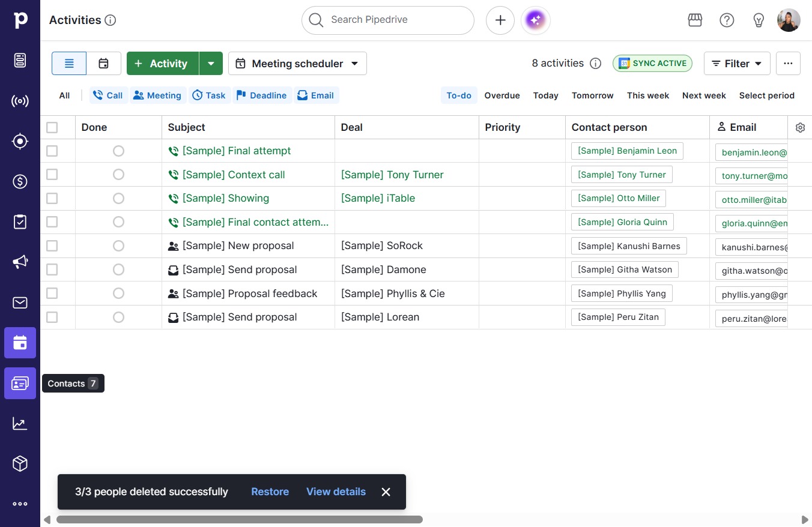Filter activities by Email type
Screen dimensions: 812x527
pos(316,95)
